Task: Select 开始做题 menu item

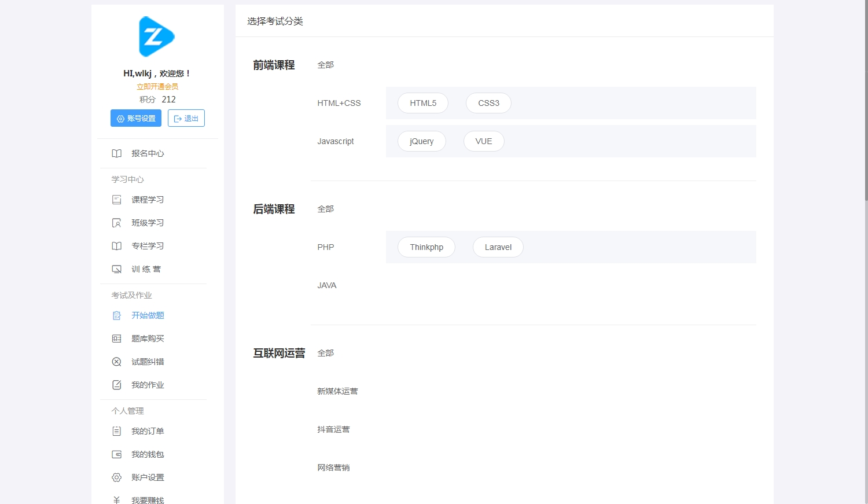Action: (148, 315)
